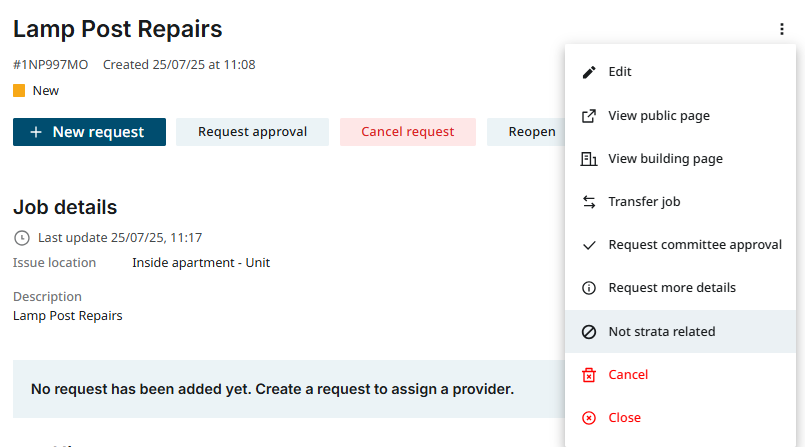Click the transfer arrows icon
The width and height of the screenshot is (805, 447).
589,202
